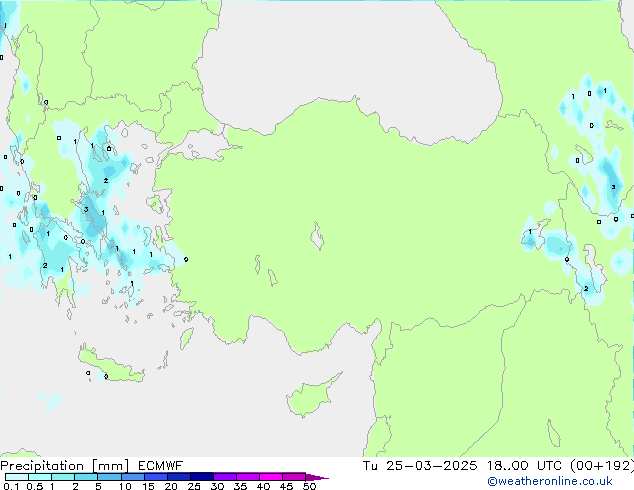Open the weatheronline.co.uk copyright link

click(x=550, y=481)
